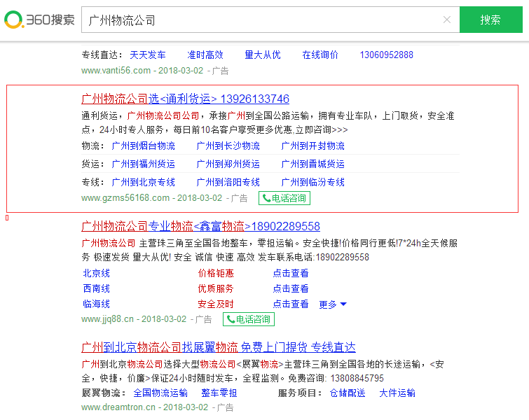Click the 360搜索 logo
This screenshot has height=420, width=529.
pos(39,20)
